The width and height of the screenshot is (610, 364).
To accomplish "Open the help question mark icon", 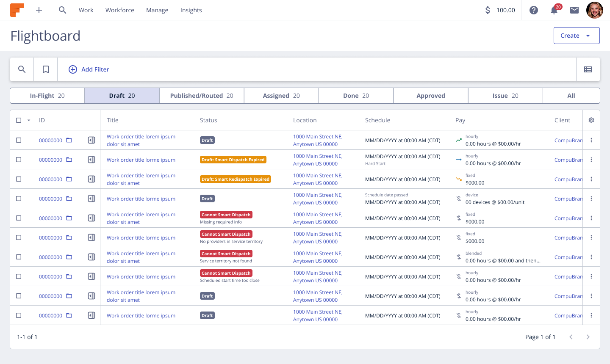I will click(534, 10).
